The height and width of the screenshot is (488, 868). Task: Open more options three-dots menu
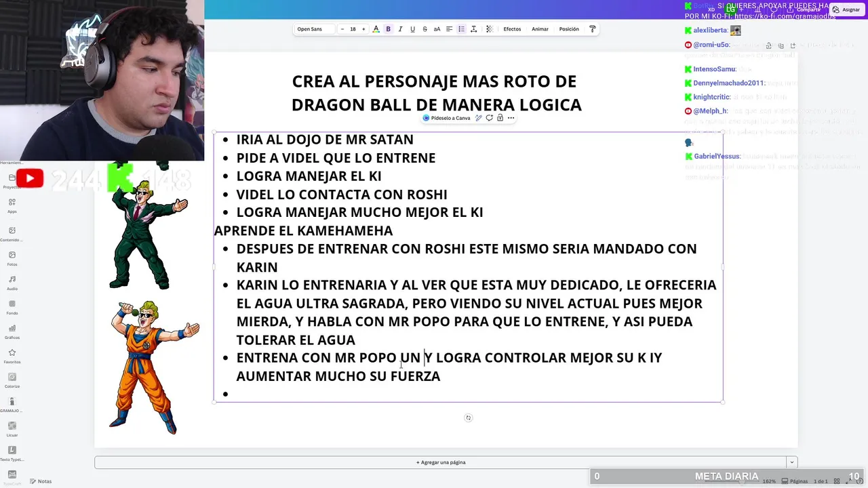[511, 118]
